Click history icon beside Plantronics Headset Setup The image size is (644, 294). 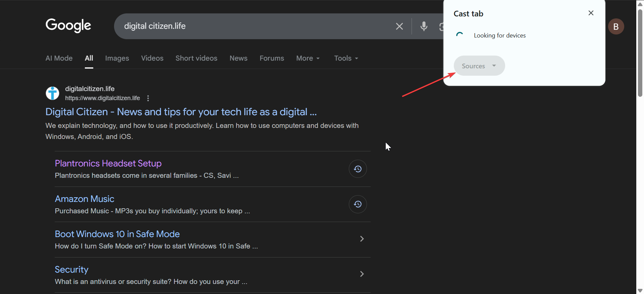[x=358, y=169]
